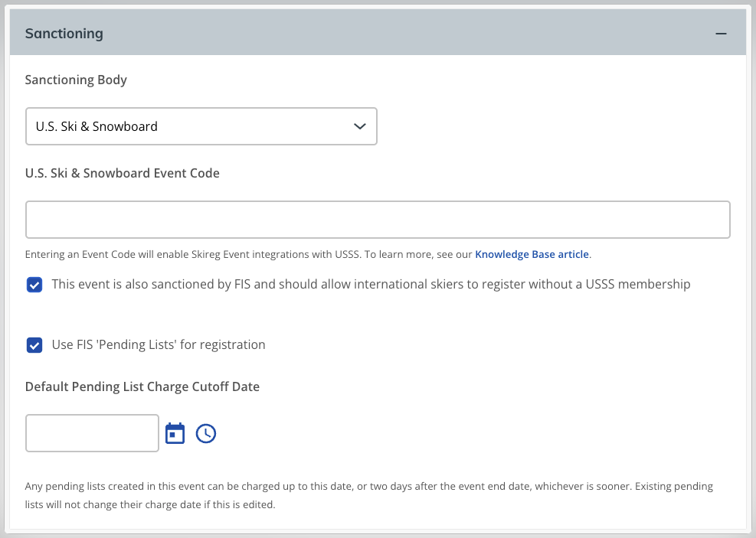Open the Sanctioning Body dropdown
The height and width of the screenshot is (538, 756).
(x=201, y=126)
